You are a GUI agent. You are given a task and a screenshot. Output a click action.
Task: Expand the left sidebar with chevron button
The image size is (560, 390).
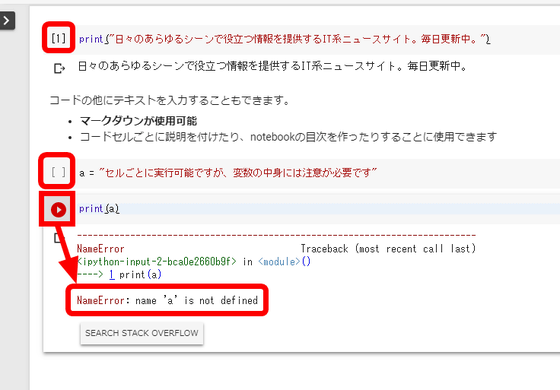[x=7, y=21]
